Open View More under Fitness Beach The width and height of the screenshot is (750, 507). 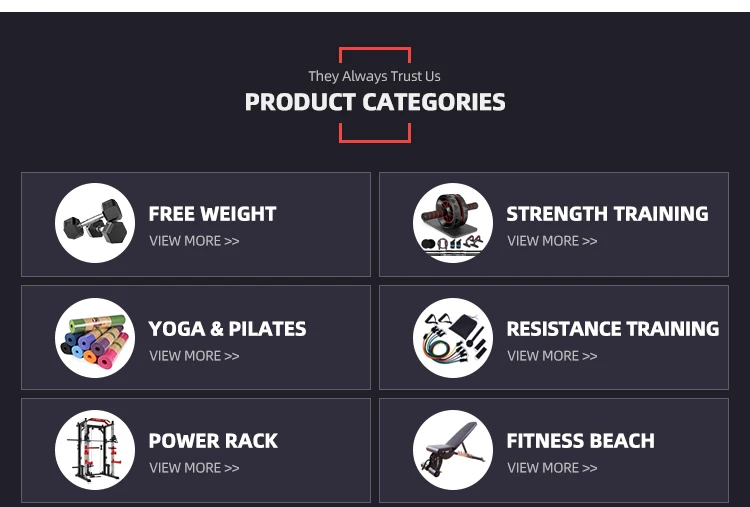click(x=552, y=468)
